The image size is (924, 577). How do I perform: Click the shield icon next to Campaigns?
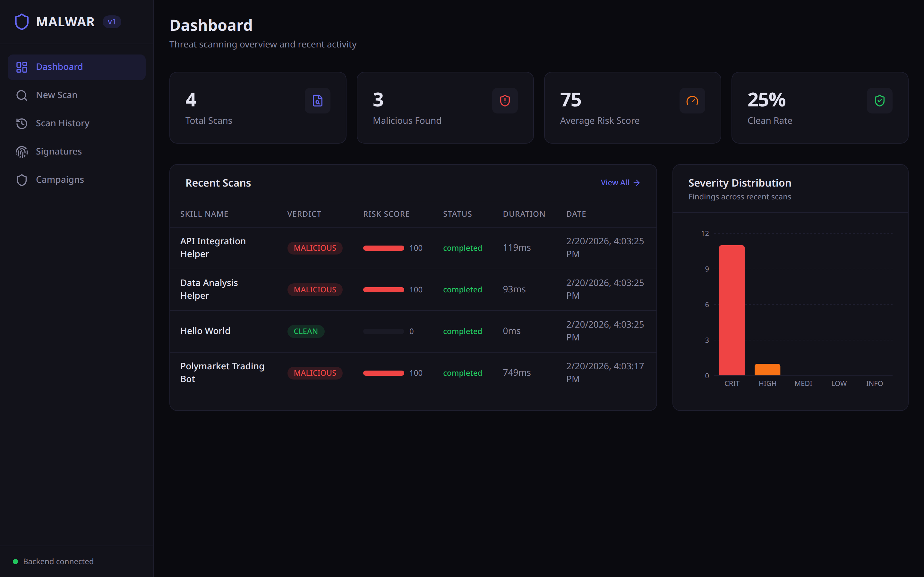coord(21,180)
